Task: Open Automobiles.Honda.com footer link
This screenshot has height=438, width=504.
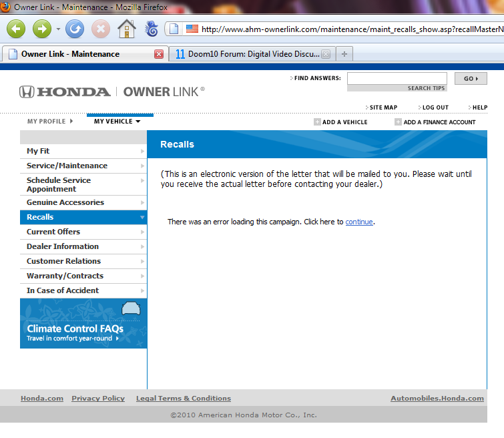Action: tap(437, 398)
